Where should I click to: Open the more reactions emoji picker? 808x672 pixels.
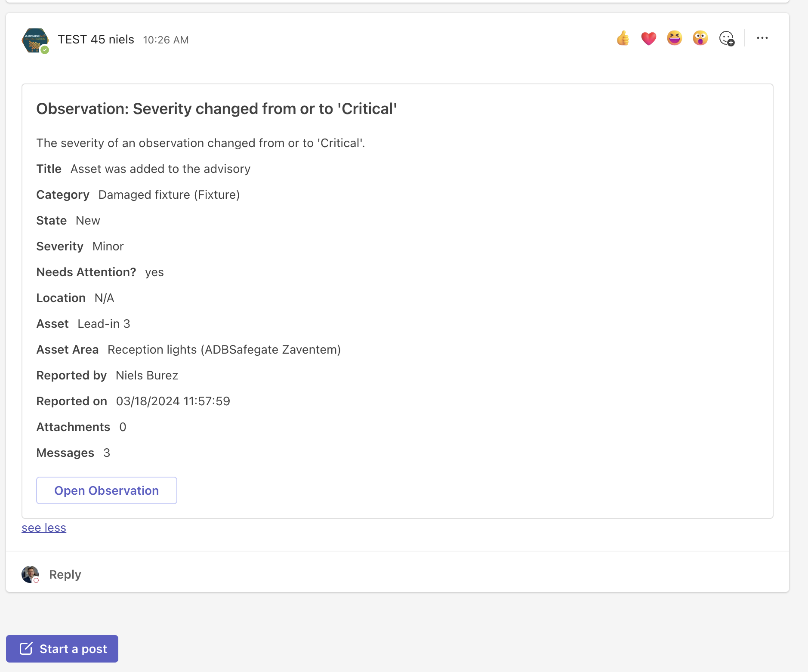click(727, 39)
